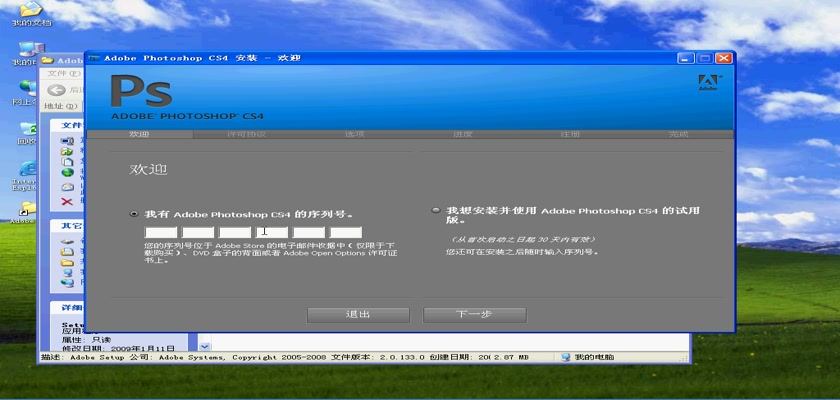The height and width of the screenshot is (400, 840).
Task: Click the second serial number input box
Action: click(x=198, y=232)
